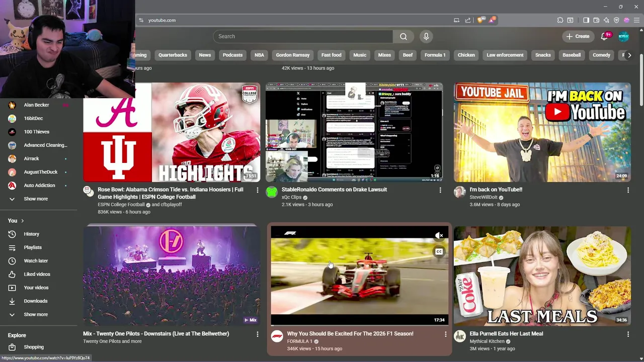
Task: Open xQc Clips channel avatar
Action: click(272, 192)
